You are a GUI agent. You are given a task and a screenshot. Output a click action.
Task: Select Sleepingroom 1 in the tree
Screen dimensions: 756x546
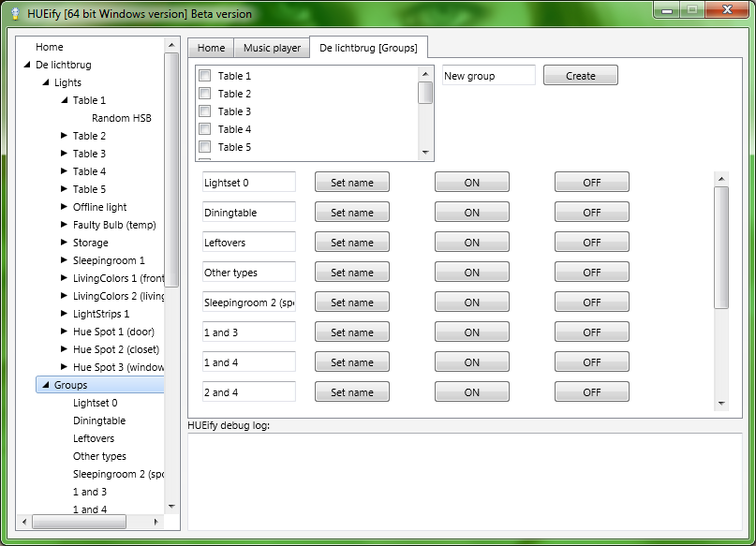coord(109,260)
